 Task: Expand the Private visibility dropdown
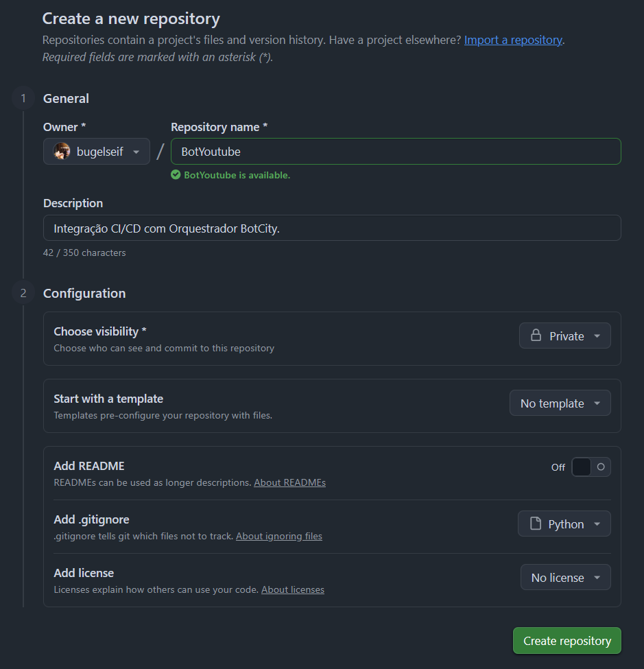565,336
